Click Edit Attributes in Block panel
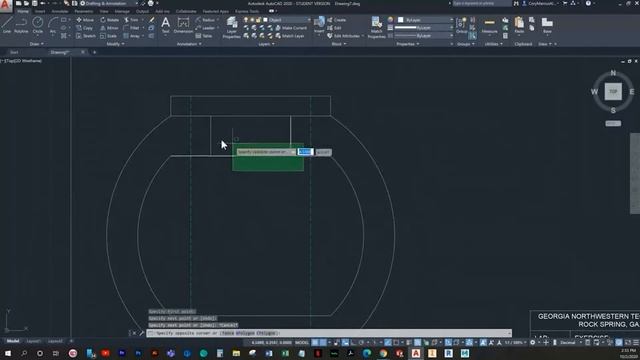 click(344, 36)
